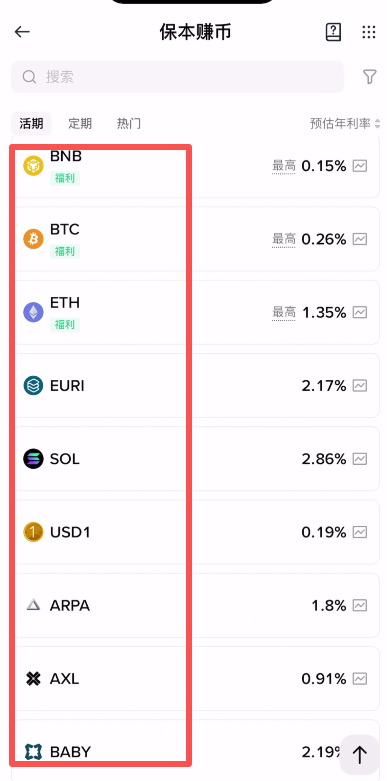Select the 活期 tab

31,124
